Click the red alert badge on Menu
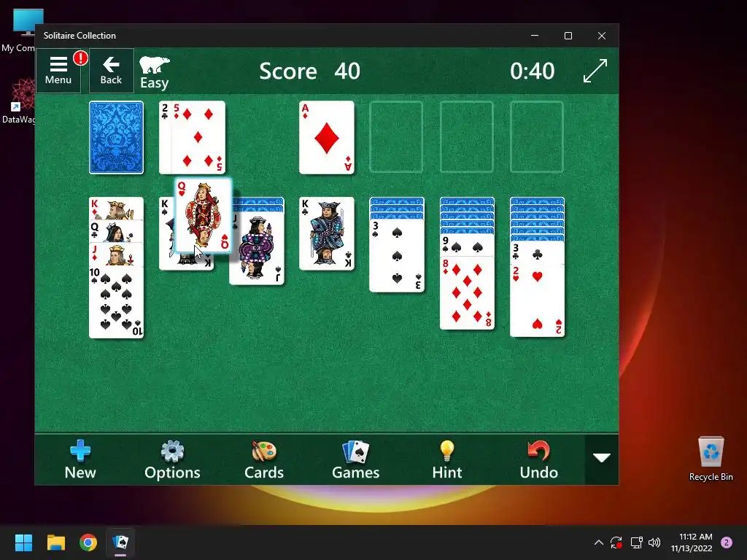Image resolution: width=747 pixels, height=560 pixels. click(x=80, y=58)
